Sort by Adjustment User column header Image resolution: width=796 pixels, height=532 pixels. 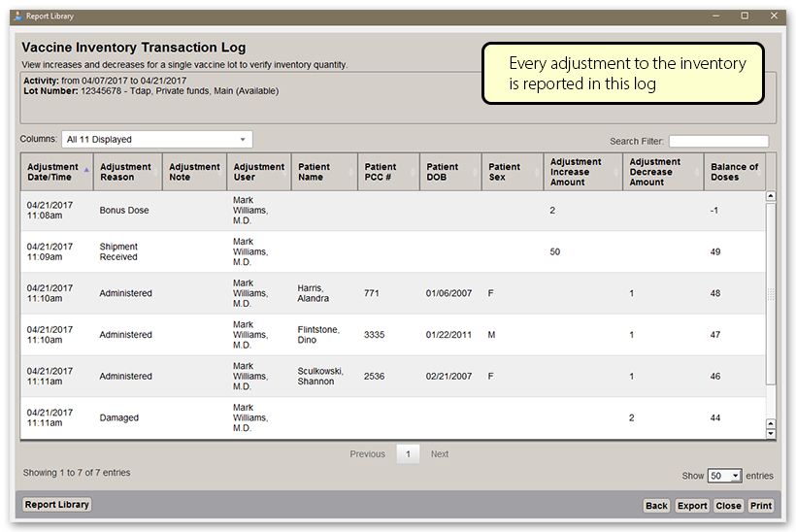(259, 172)
